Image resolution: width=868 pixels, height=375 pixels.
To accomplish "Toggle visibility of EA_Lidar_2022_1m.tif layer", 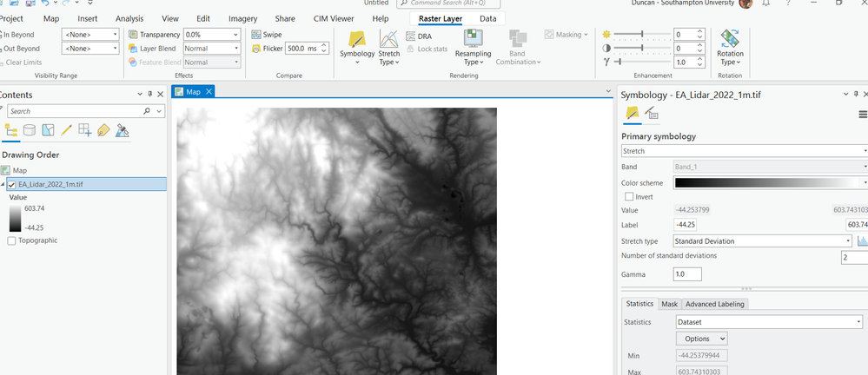I will [x=11, y=185].
